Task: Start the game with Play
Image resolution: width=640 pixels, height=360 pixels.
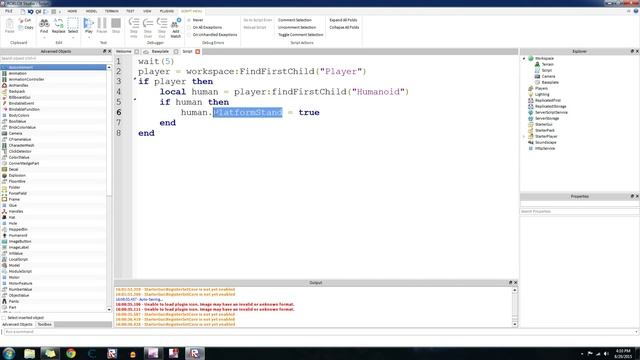Action: (x=89, y=25)
